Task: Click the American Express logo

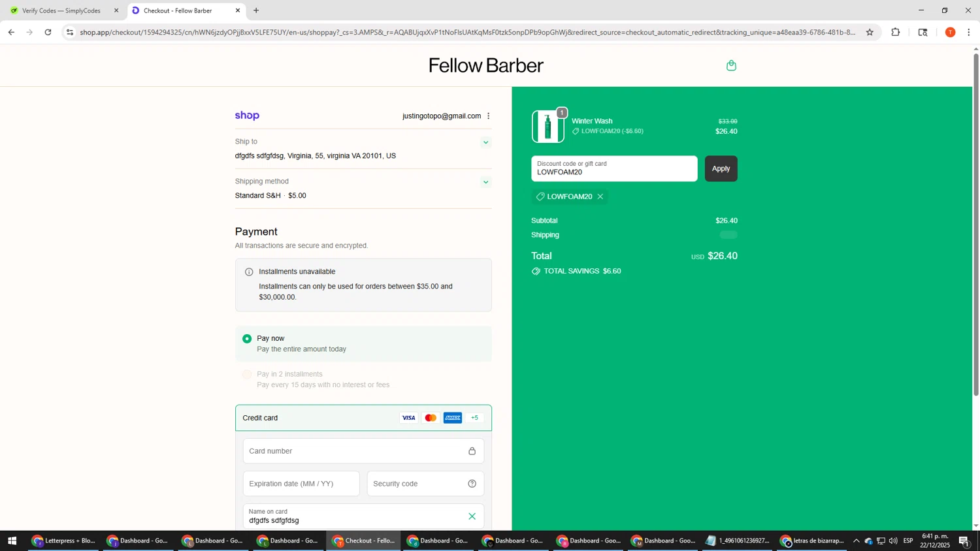Action: click(453, 418)
